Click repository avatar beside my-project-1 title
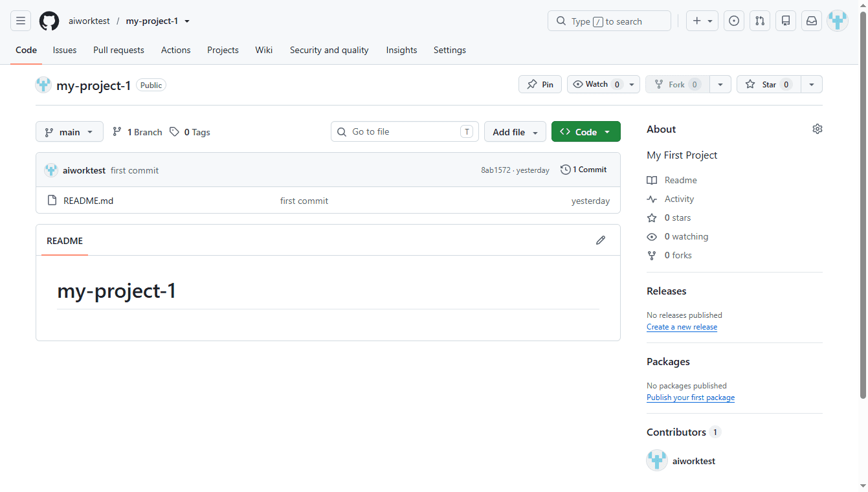The width and height of the screenshot is (868, 492). click(x=43, y=85)
